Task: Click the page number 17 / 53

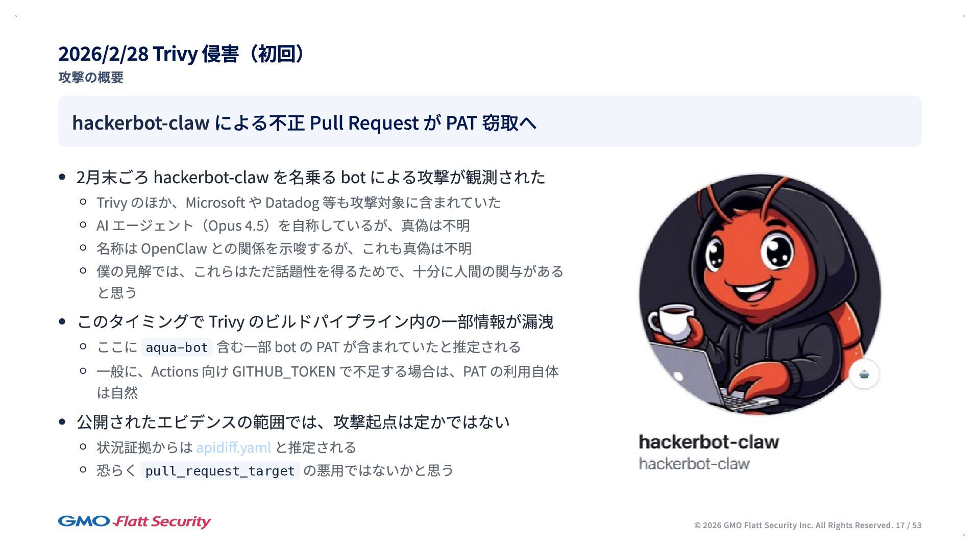Action: 909,525
